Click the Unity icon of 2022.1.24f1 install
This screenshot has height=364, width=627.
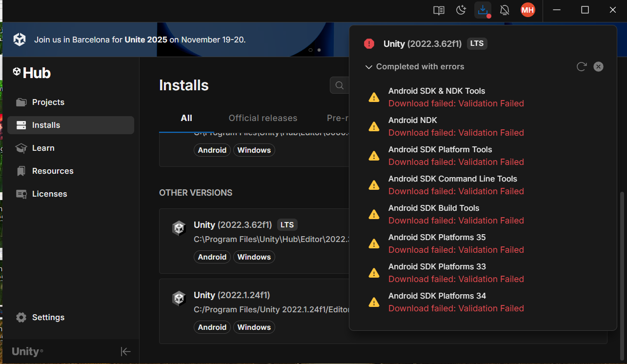click(179, 299)
